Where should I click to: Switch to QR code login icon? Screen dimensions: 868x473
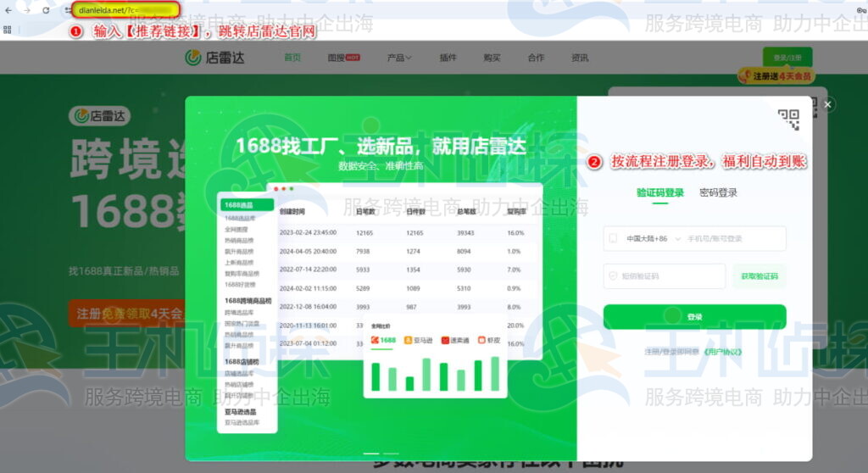(x=789, y=120)
